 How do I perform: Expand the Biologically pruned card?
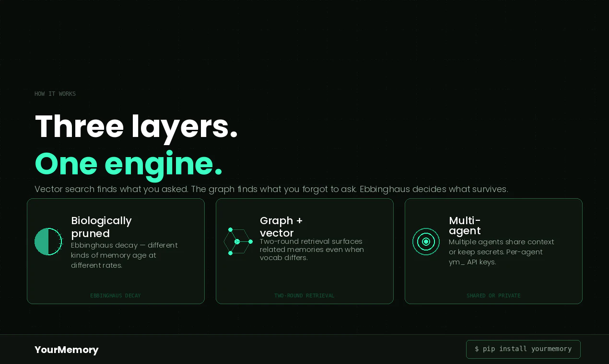click(x=116, y=251)
